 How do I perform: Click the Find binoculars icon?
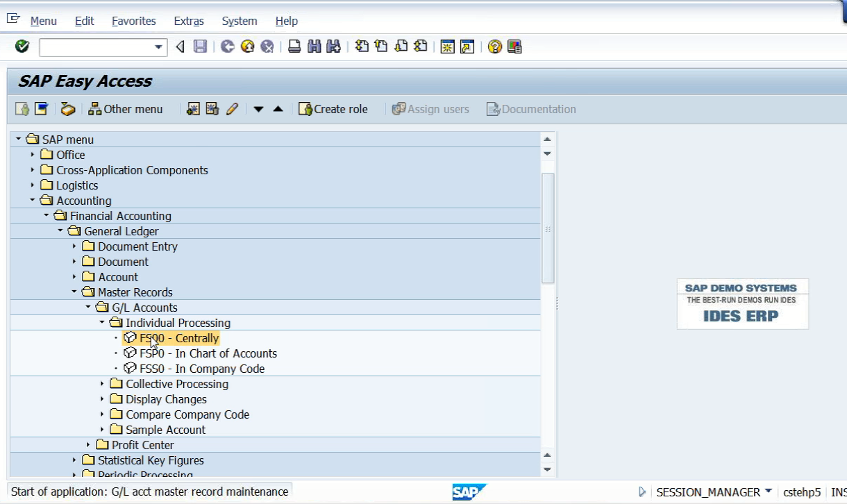click(x=314, y=47)
